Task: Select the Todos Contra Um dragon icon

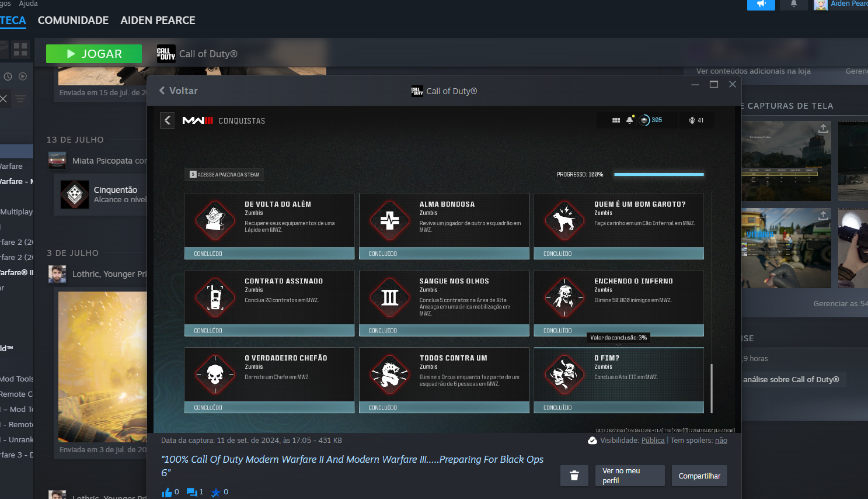Action: (x=389, y=375)
